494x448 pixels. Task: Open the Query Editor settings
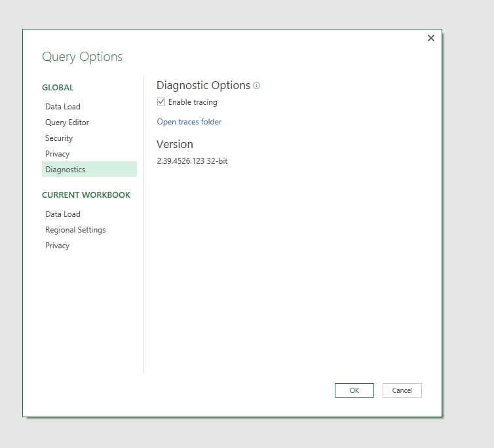67,122
